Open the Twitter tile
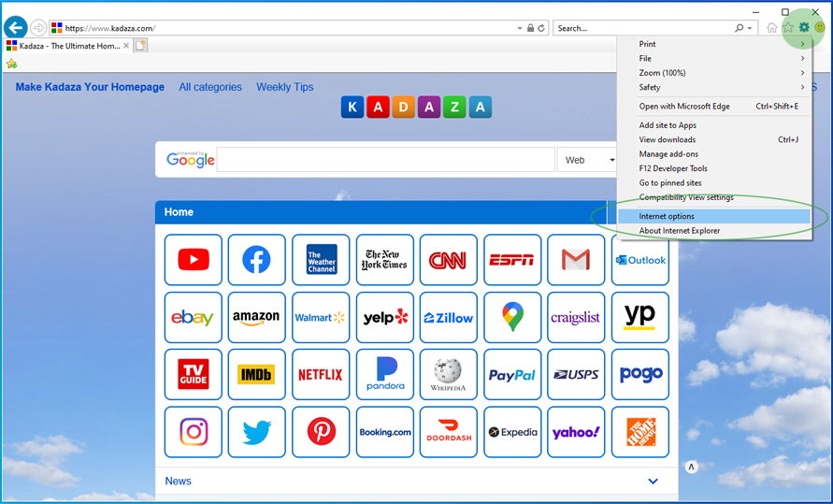833x504 pixels. (256, 432)
